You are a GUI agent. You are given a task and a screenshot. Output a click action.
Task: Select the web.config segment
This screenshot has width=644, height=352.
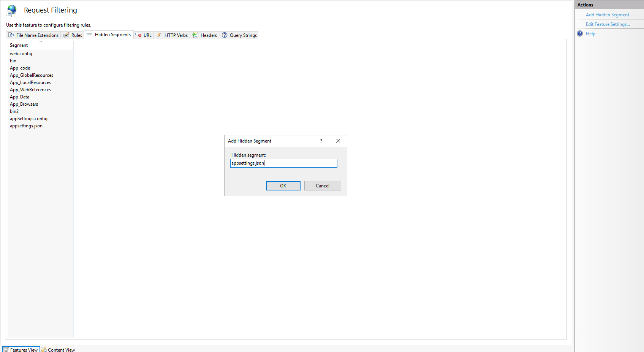[x=21, y=53]
